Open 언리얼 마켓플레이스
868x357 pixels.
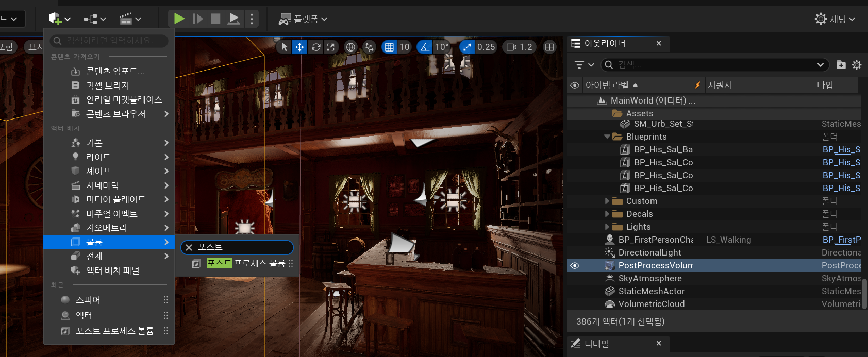pos(109,99)
